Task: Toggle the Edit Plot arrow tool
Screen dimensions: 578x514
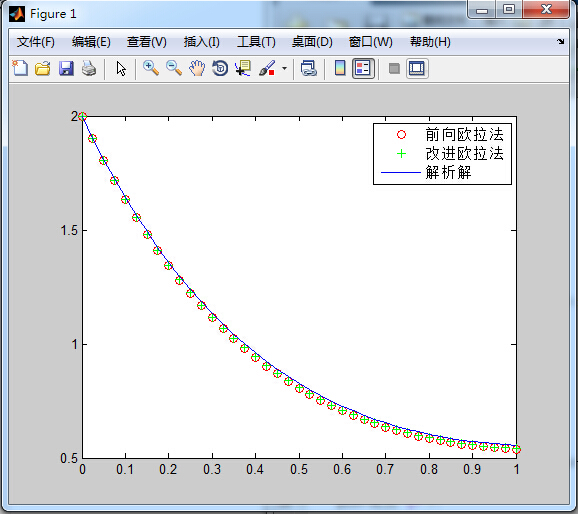Action: (121, 69)
